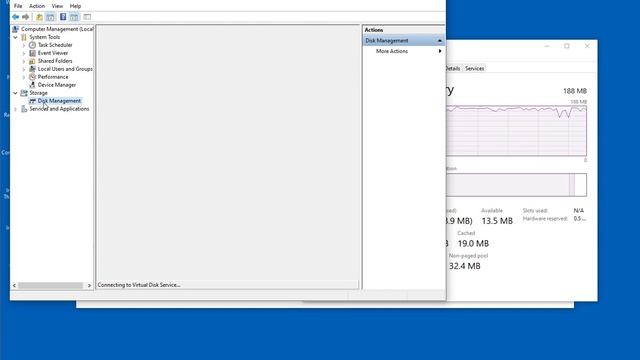Click More Actions in Actions pane

(x=392, y=51)
